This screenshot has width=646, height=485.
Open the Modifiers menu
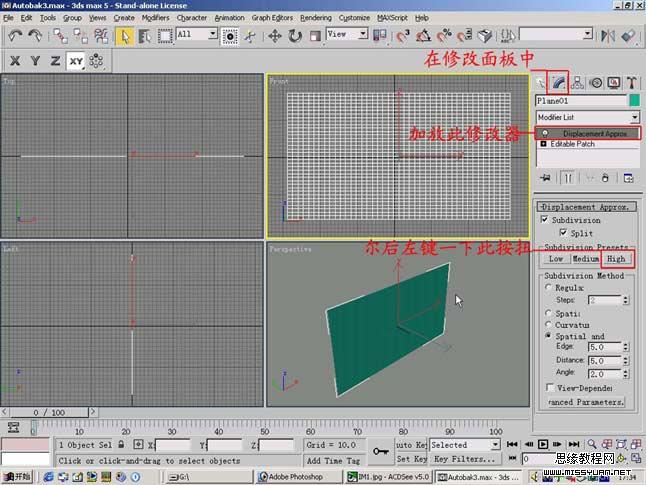(155, 18)
